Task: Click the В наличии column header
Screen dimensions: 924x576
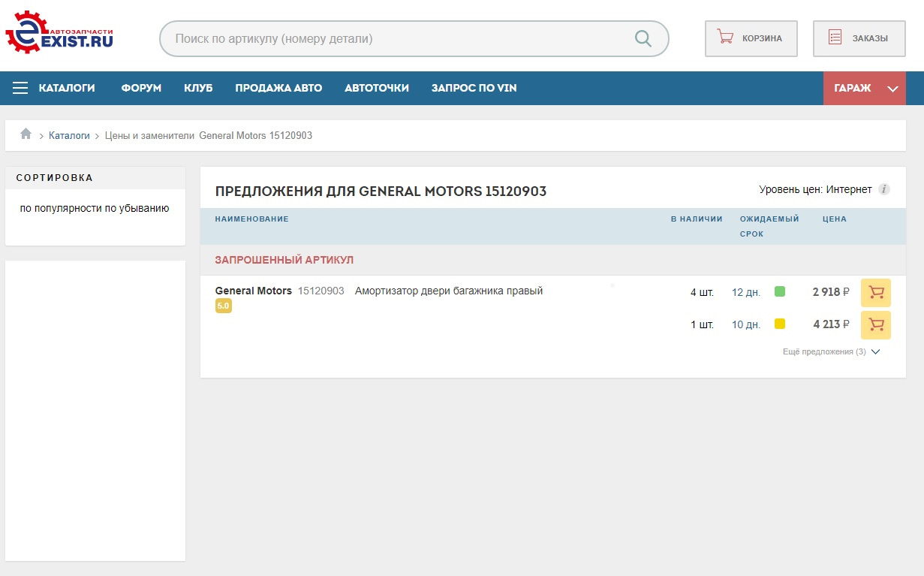Action: [x=697, y=219]
